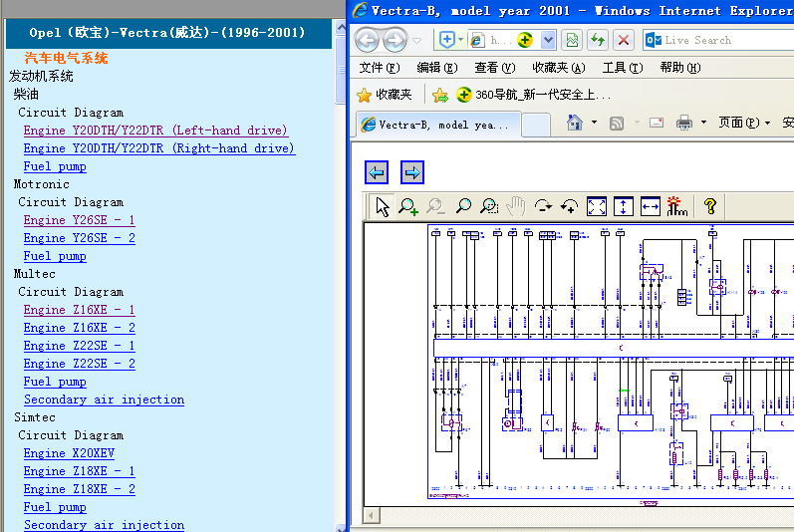Open the 页面(P) dropdown menu
Screen dimensions: 794x532
tap(744, 123)
